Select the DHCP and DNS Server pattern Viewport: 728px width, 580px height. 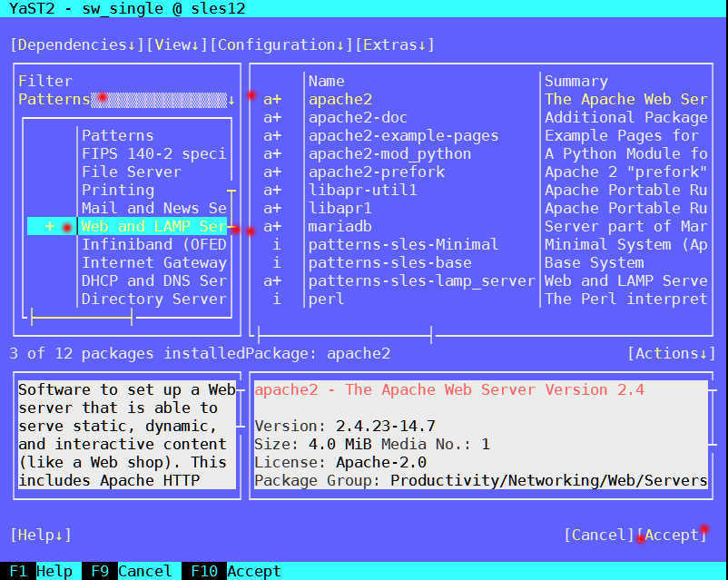(153, 280)
